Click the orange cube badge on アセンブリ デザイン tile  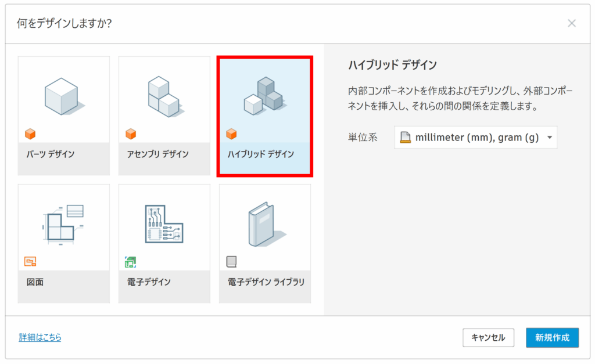click(x=131, y=134)
